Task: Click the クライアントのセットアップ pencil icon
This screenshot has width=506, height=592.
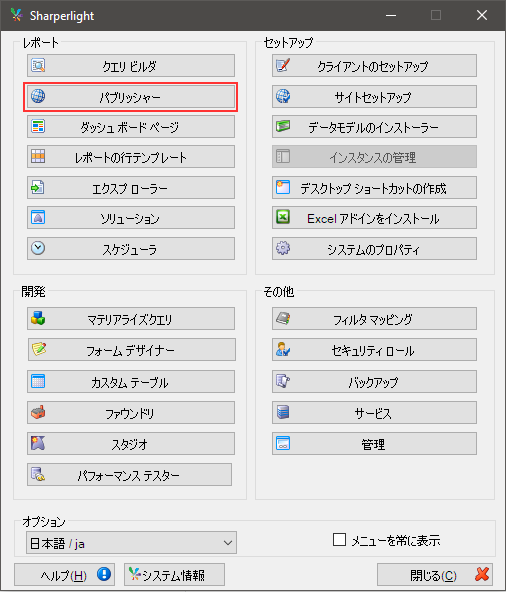Action: point(283,65)
